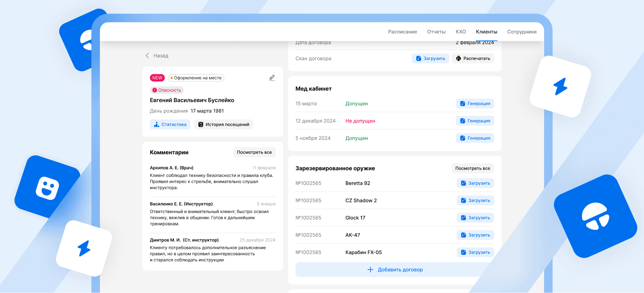
Task: Go to the Сотрудники tab
Action: [x=522, y=32]
